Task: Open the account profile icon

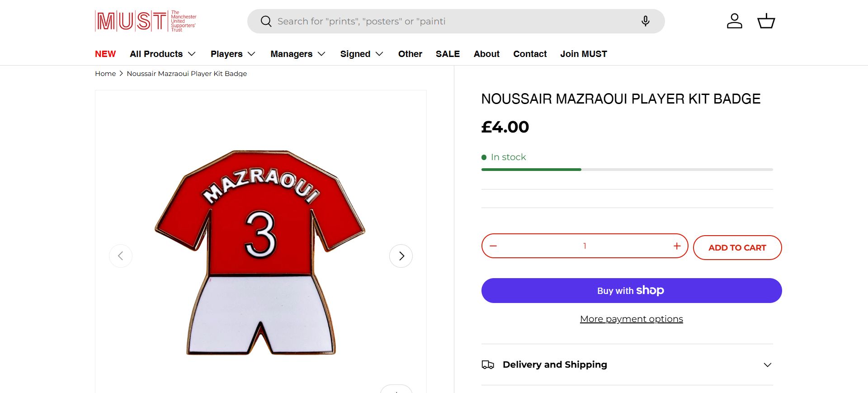Action: pos(734,21)
